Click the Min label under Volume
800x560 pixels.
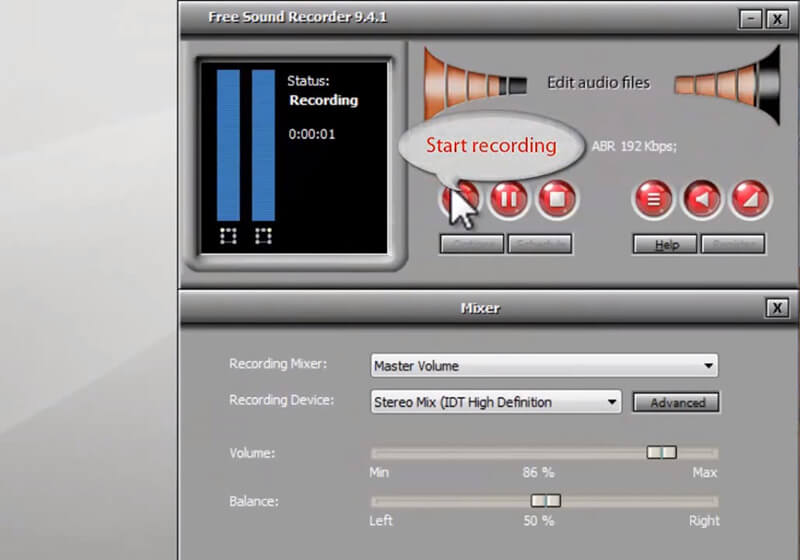pyautogui.click(x=379, y=472)
